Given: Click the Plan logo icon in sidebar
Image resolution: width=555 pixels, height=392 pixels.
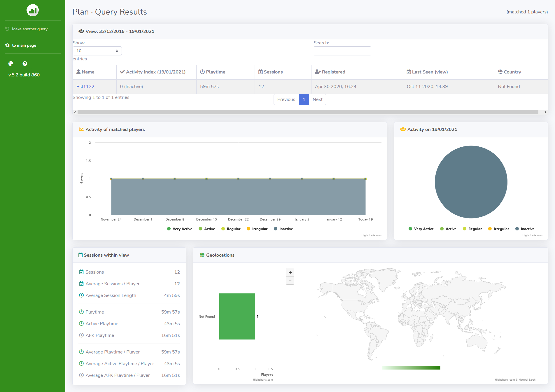Looking at the screenshot, I should pos(33,10).
